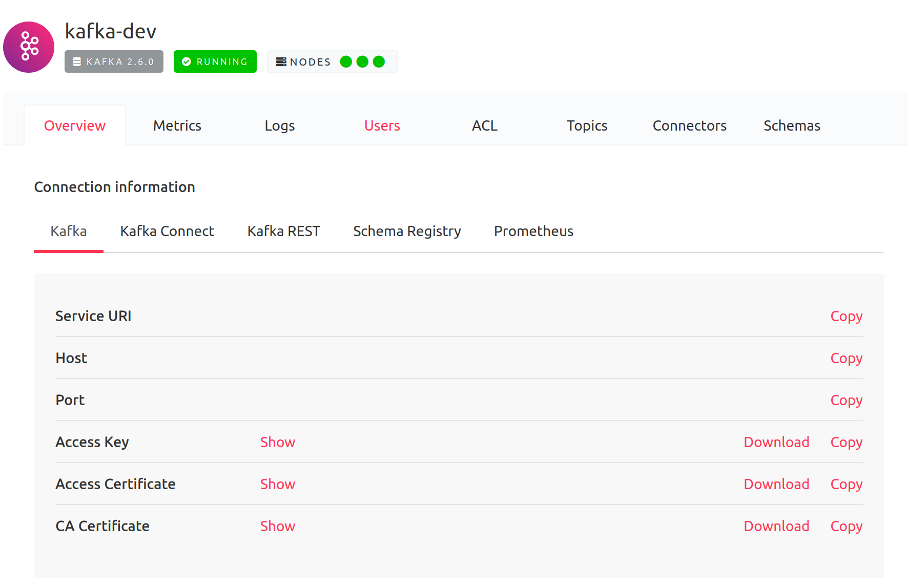Switch to the Metrics tab
This screenshot has height=588, width=908.
[x=177, y=125]
